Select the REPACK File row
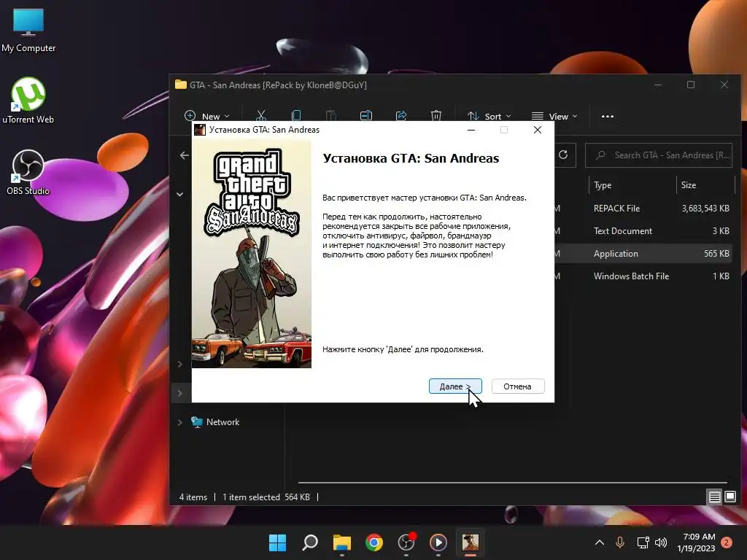This screenshot has width=747, height=560. (643, 208)
